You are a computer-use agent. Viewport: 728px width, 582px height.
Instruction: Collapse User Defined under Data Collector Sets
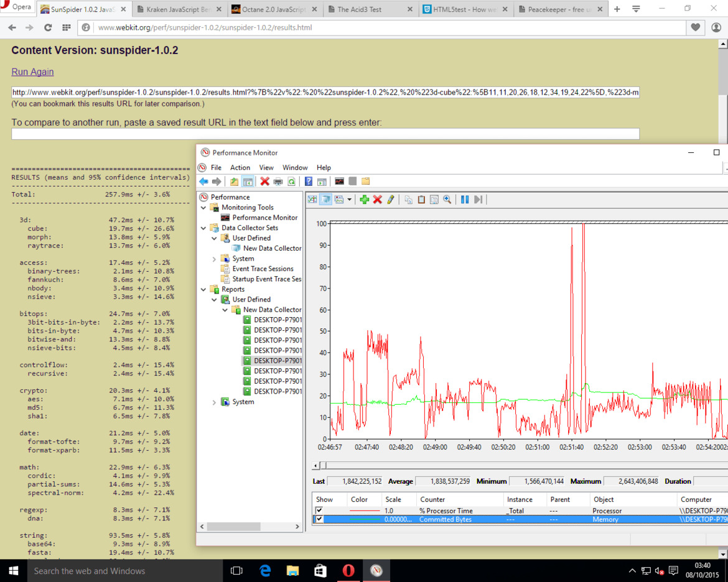tap(214, 238)
